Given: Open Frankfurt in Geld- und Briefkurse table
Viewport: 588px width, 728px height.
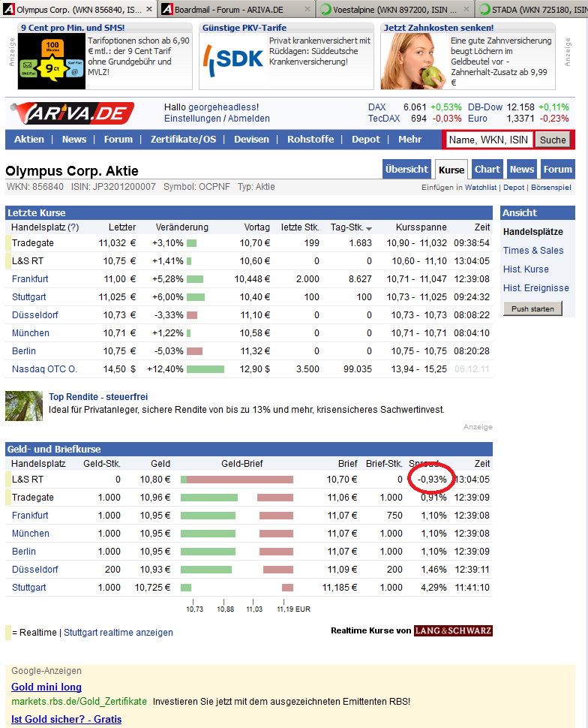Looking at the screenshot, I should (30, 516).
